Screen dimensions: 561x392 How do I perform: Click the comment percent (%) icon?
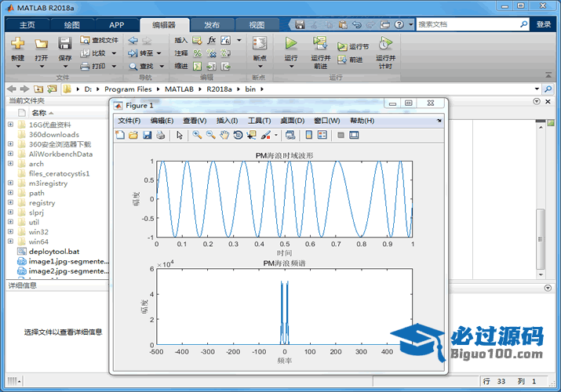(198, 53)
